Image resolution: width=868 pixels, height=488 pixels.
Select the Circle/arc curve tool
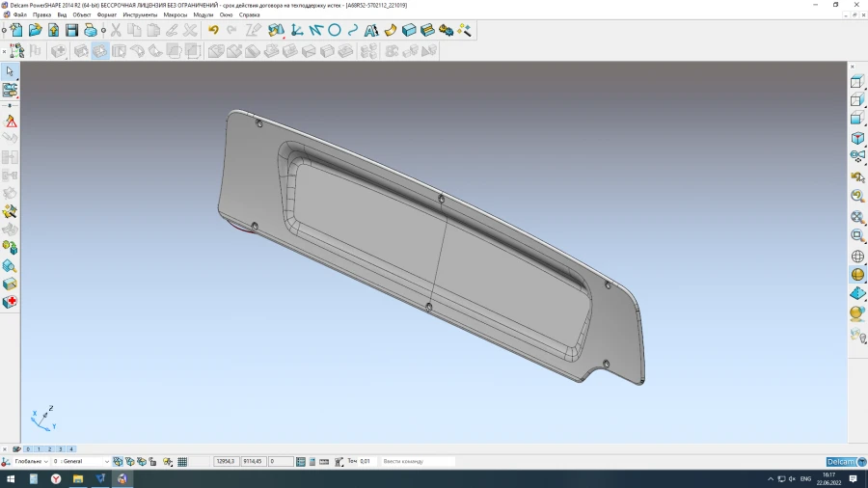[335, 31]
